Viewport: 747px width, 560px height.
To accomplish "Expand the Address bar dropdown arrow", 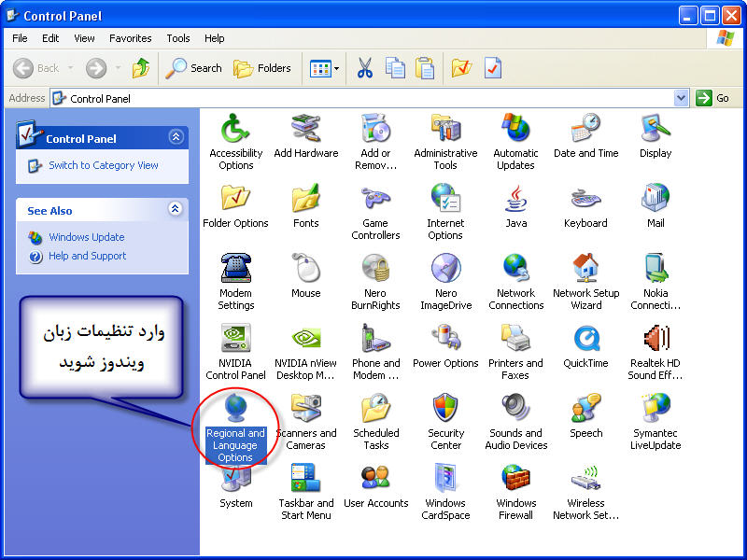I will point(682,98).
